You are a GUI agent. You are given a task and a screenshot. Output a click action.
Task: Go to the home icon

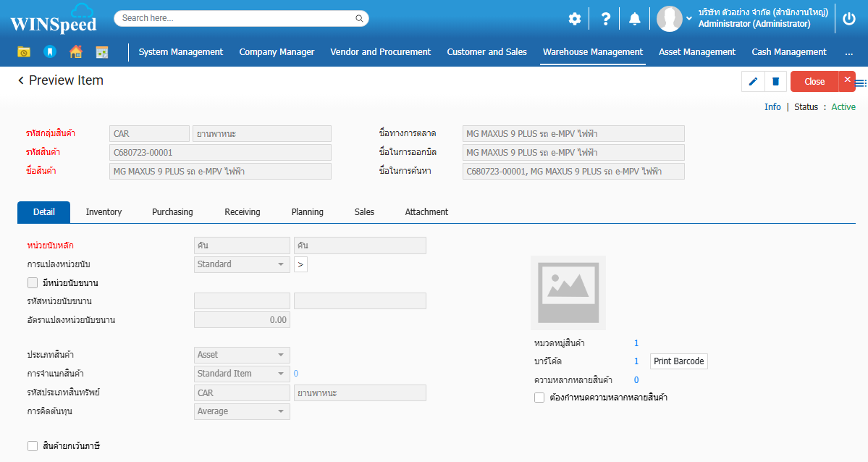click(75, 52)
